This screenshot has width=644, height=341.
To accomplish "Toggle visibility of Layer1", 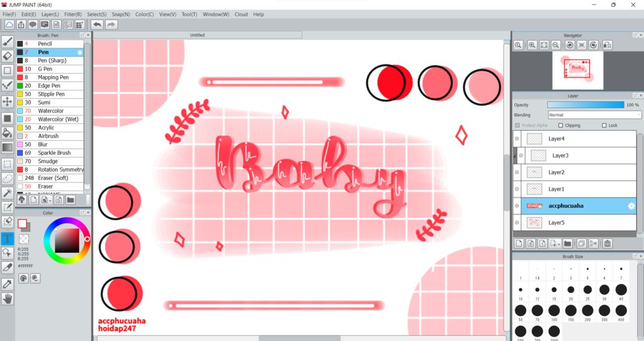I will [517, 189].
